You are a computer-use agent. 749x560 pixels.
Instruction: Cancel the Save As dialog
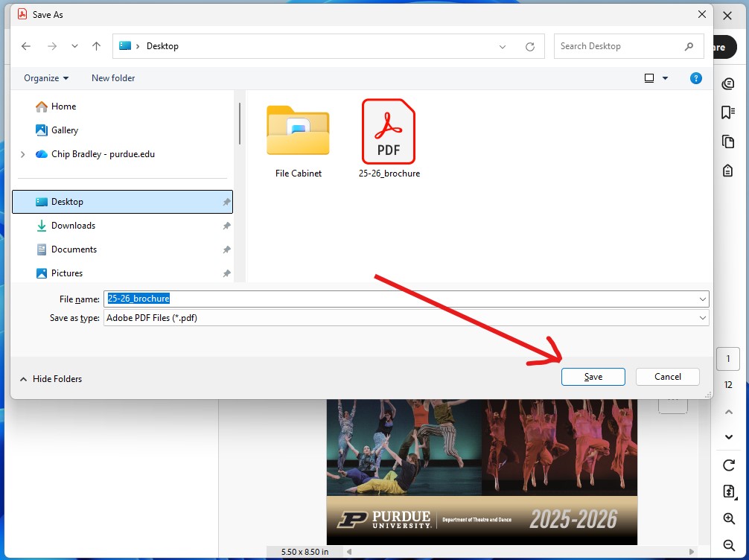(x=667, y=377)
